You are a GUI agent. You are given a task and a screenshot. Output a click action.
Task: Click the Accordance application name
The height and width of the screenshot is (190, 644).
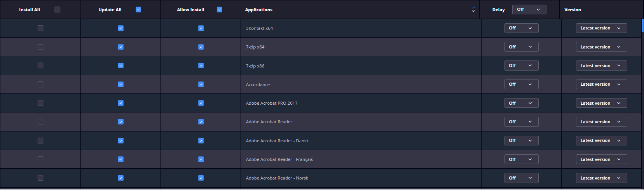point(258,85)
